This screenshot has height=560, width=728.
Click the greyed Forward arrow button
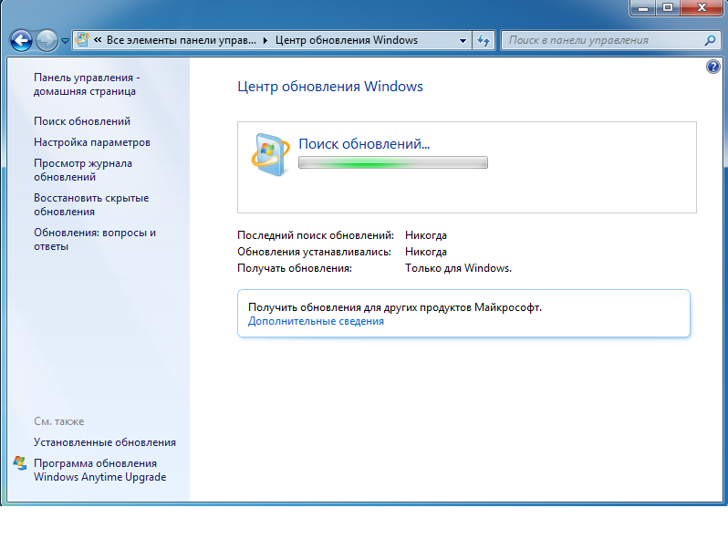[x=47, y=40]
